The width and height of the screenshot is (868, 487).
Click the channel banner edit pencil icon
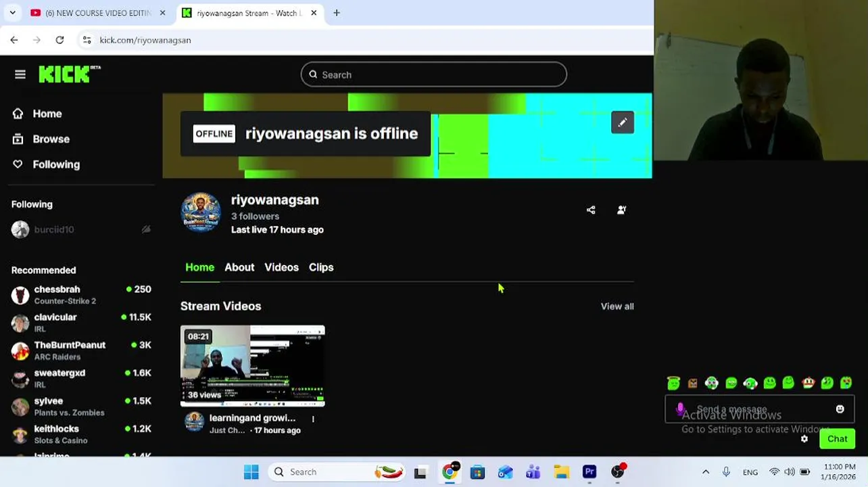tap(623, 122)
